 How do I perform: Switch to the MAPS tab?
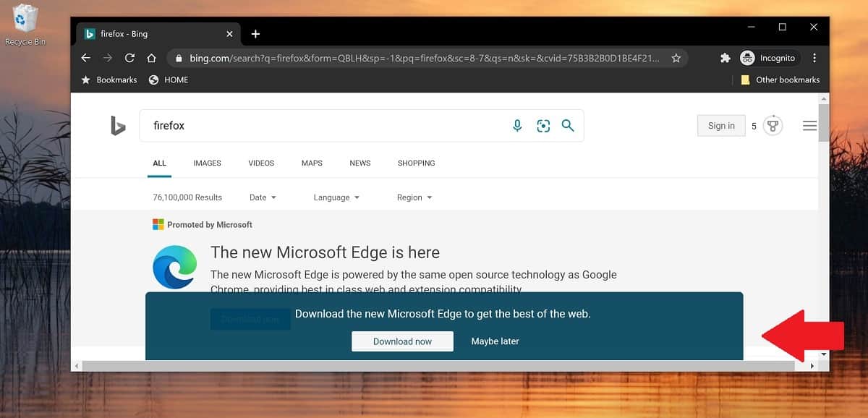312,163
